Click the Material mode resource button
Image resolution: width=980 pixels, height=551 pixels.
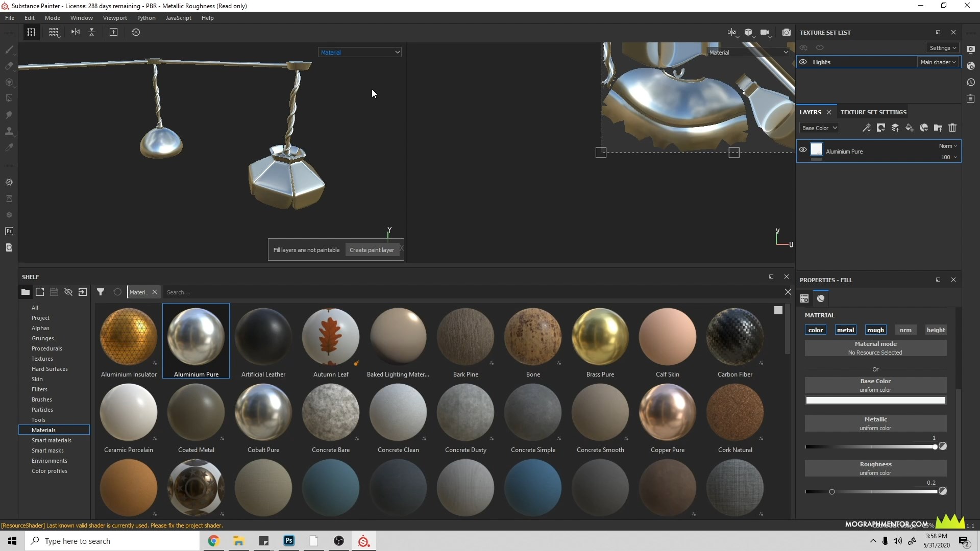[x=875, y=348]
